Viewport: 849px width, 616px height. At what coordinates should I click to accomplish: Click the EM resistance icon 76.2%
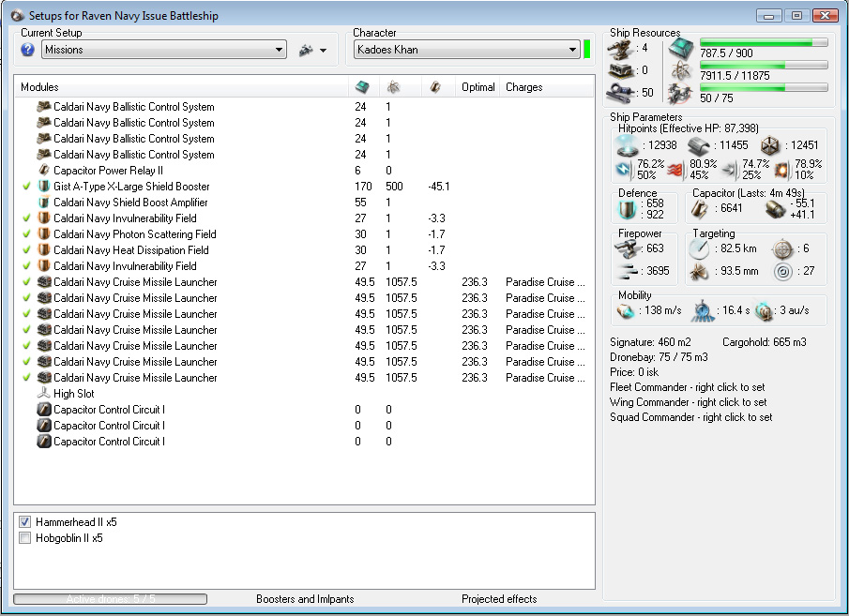(624, 170)
